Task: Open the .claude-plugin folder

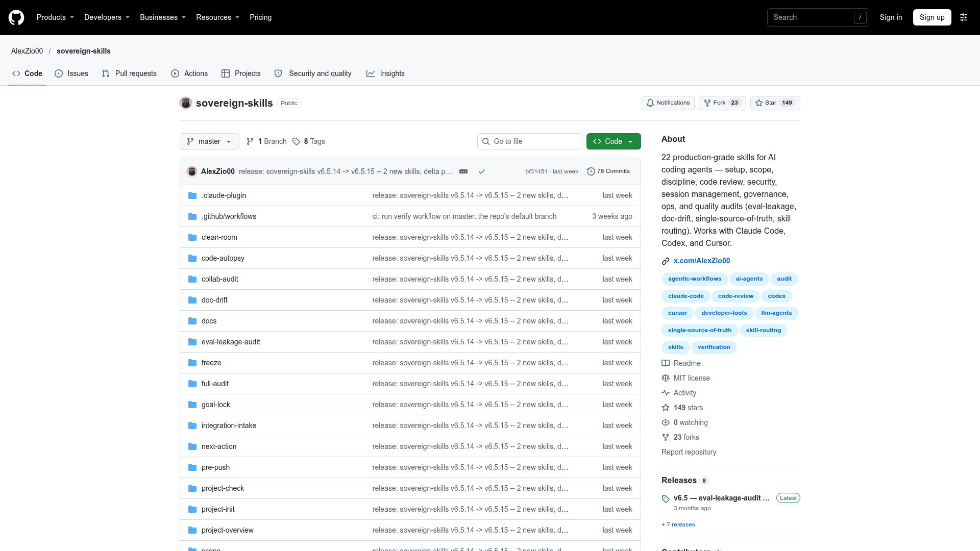Action: (x=224, y=195)
